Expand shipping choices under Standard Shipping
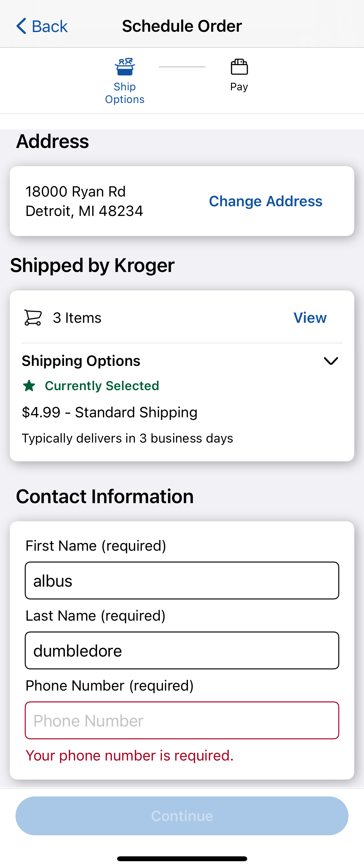Viewport: 364px width, 868px height. (331, 361)
